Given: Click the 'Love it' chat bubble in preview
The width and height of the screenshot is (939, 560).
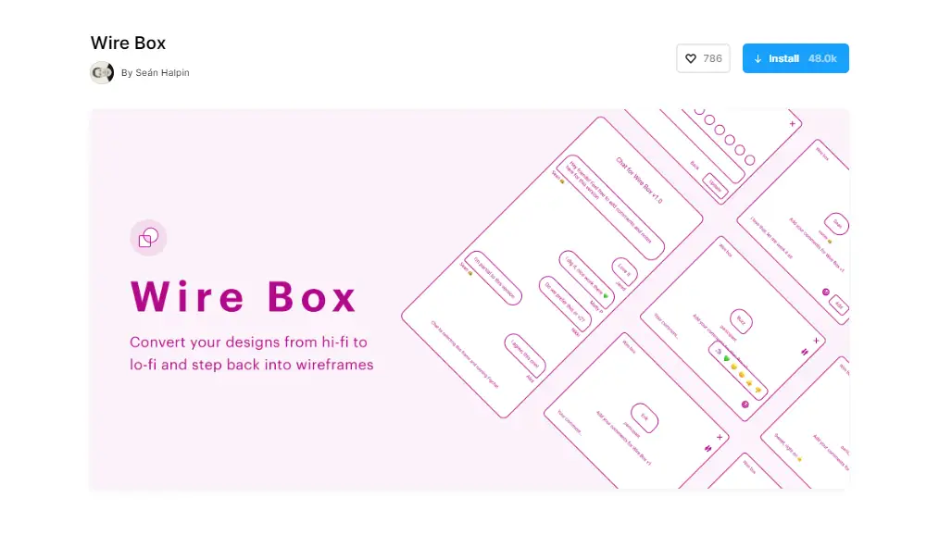Looking at the screenshot, I should click(623, 270).
